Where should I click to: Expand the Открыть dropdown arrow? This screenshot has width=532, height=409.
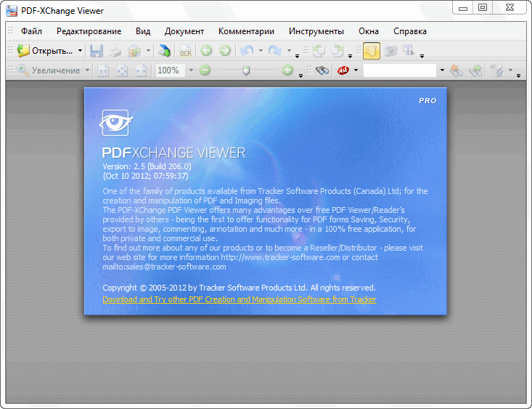(80, 51)
